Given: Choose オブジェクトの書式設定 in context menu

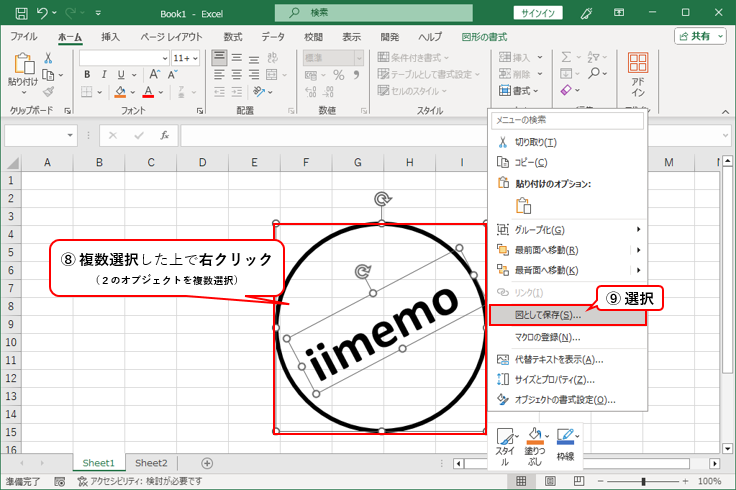Looking at the screenshot, I should pyautogui.click(x=567, y=400).
